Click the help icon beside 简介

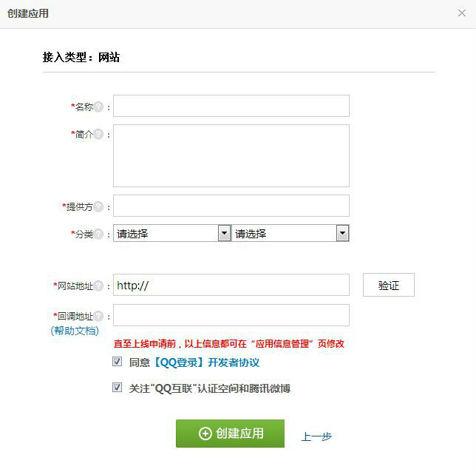coord(98,134)
